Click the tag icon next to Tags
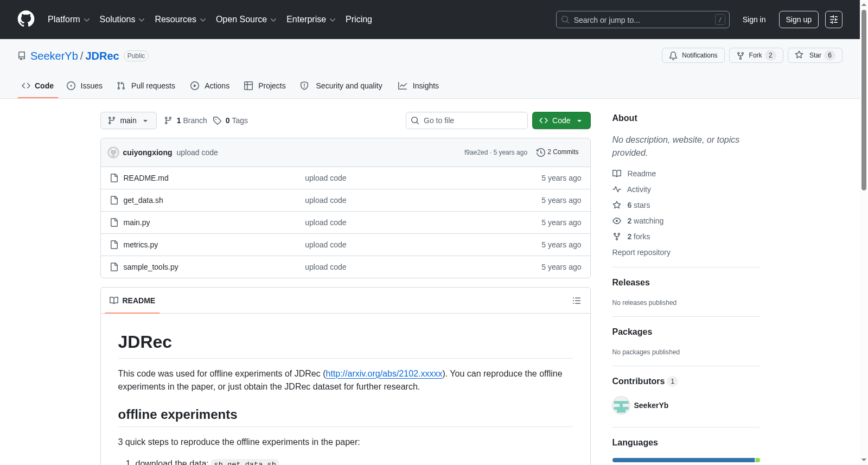This screenshot has width=868, height=465. [x=217, y=120]
